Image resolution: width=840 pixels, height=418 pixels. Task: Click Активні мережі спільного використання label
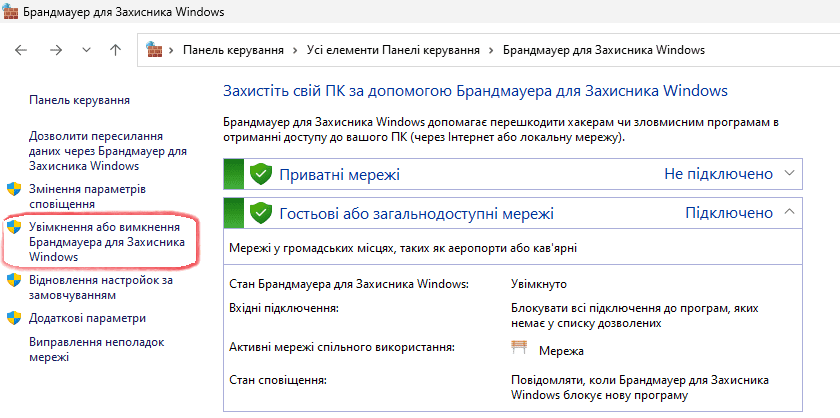[x=342, y=347]
